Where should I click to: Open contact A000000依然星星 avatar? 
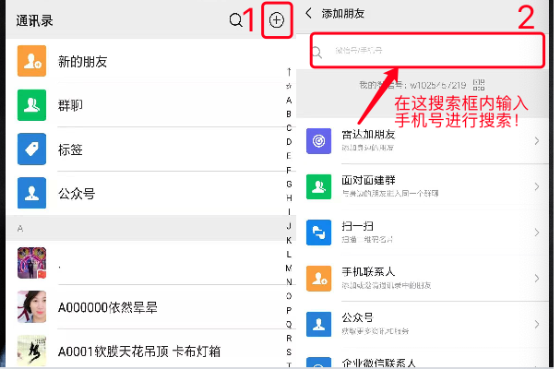(x=32, y=306)
